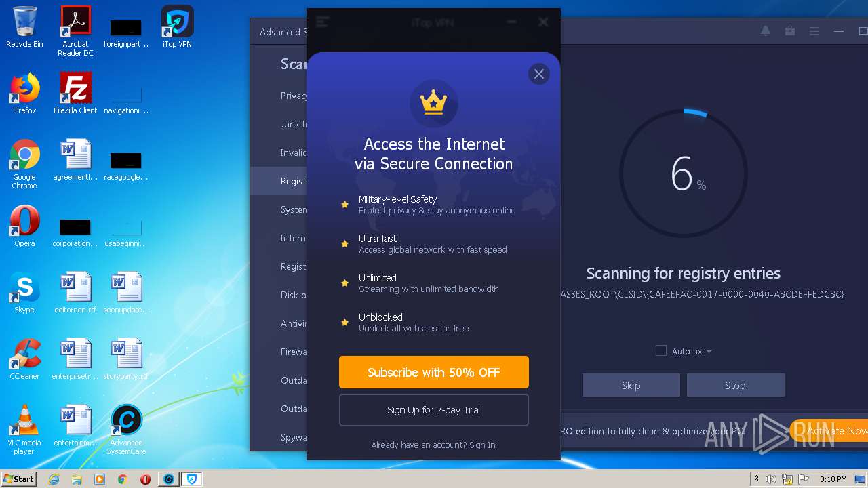Open the Skype desktop shortcut
The image size is (868, 488).
(x=24, y=293)
